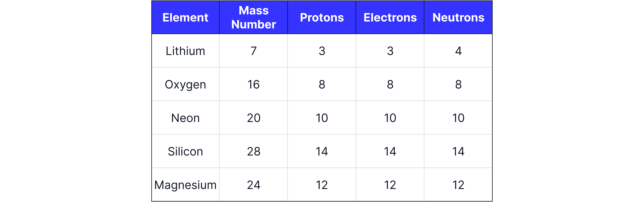644x202 pixels.
Task: Select the Magnesium element cell
Action: pyautogui.click(x=185, y=185)
